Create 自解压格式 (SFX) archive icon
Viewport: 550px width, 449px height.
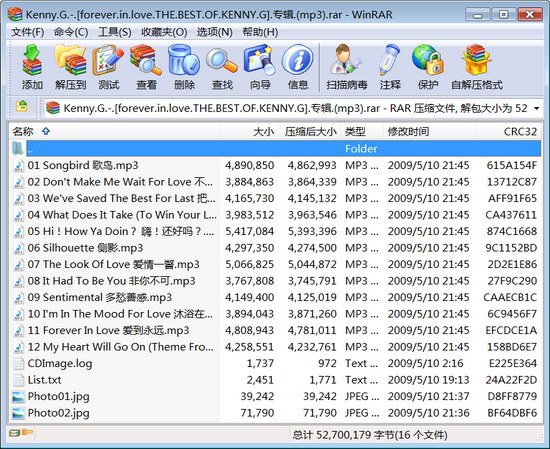pyautogui.click(x=476, y=67)
